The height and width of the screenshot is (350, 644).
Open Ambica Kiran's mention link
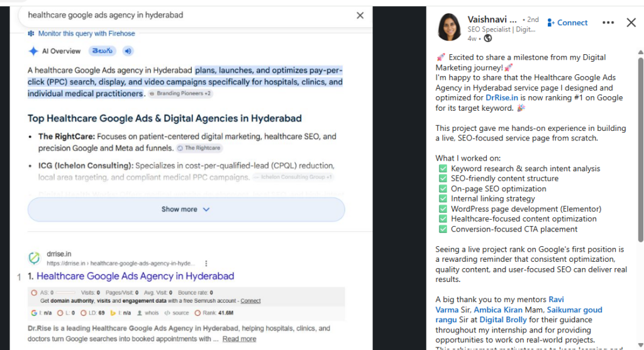tap(498, 310)
